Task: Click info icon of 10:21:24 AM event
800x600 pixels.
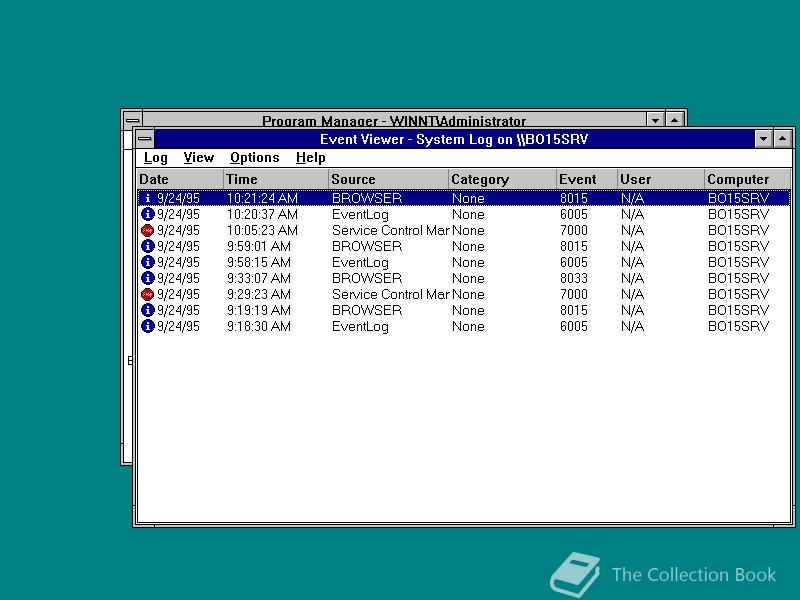Action: tap(147, 198)
